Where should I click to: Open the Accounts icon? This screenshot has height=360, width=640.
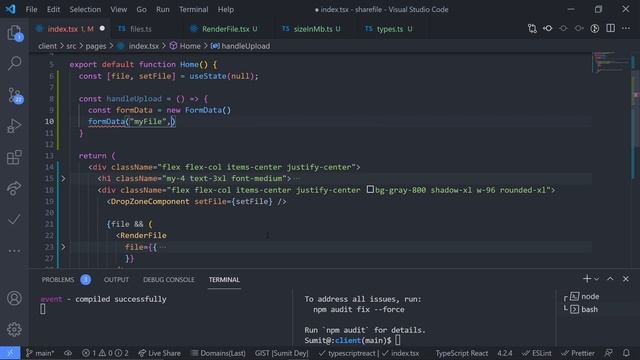click(x=14, y=298)
